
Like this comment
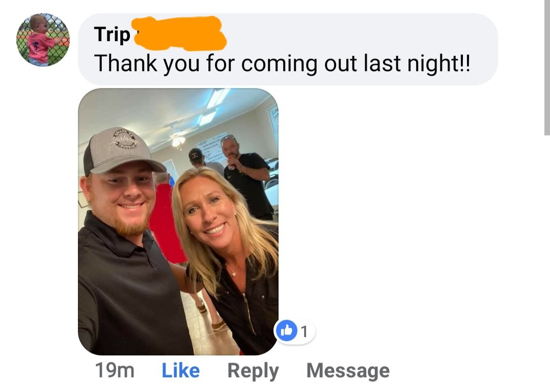(x=180, y=370)
